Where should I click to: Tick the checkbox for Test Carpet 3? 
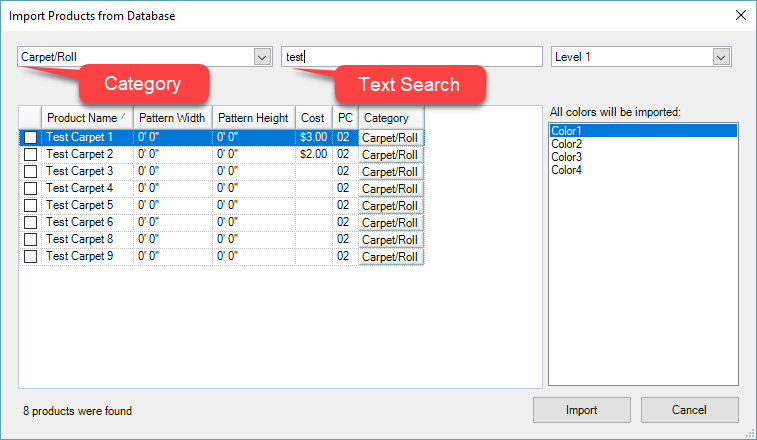30,171
